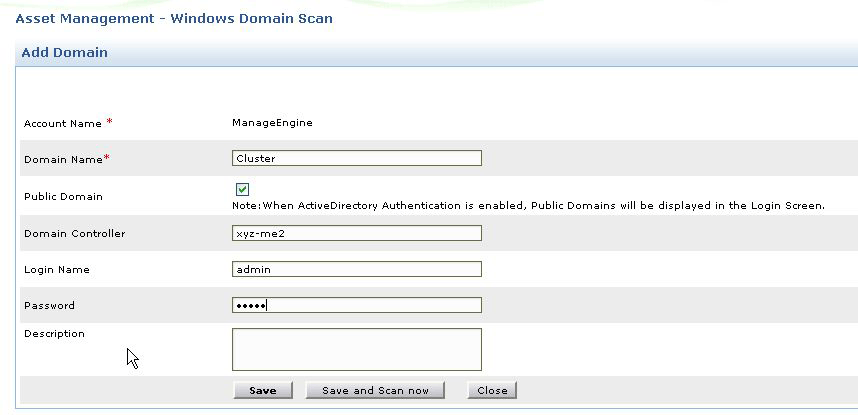Click the Domain Name label text
858x415 pixels.
click(64, 160)
